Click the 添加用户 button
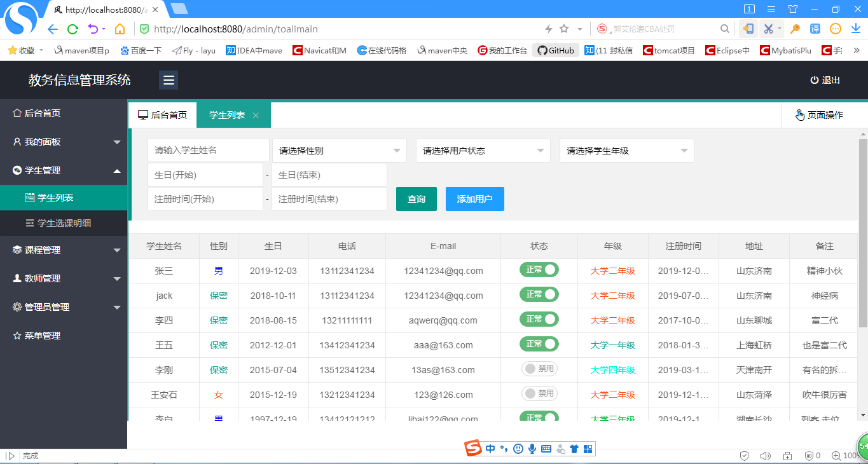This screenshot has height=464, width=868. coord(475,199)
